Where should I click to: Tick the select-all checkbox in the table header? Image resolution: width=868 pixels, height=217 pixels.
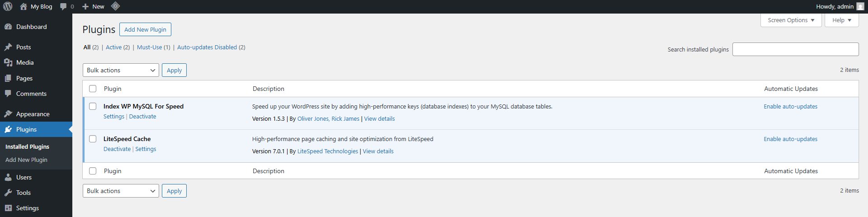[93, 89]
